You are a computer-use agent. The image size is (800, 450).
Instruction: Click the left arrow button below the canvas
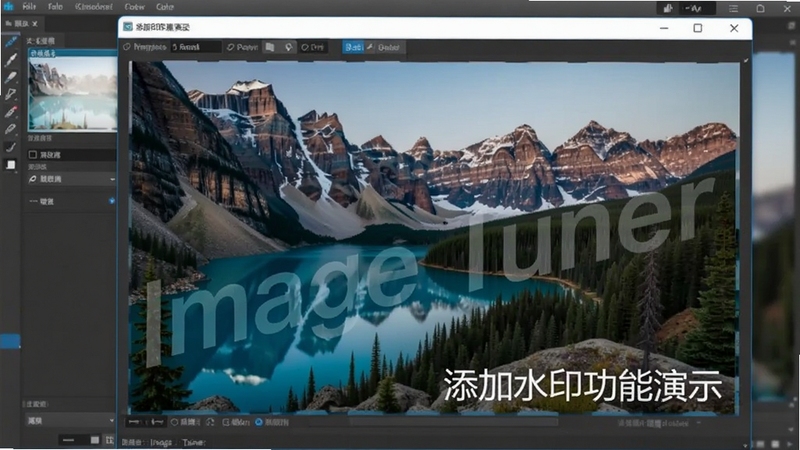134,422
